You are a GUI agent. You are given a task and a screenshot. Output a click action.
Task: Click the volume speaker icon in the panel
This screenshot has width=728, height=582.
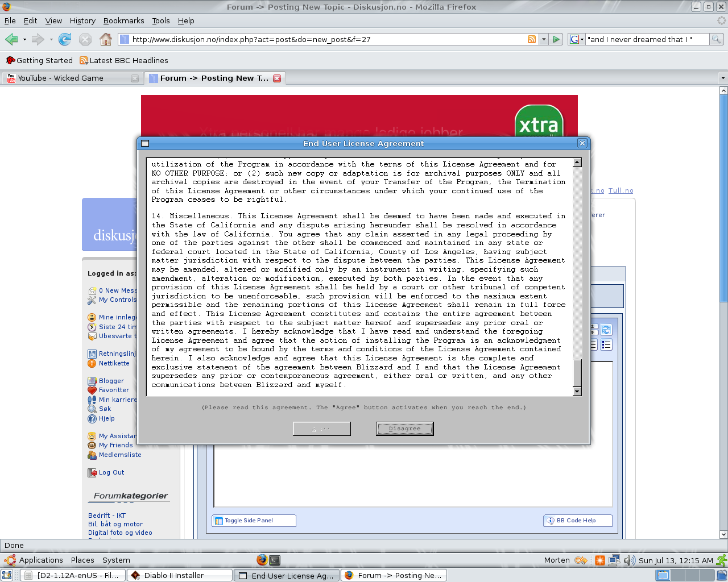(x=629, y=560)
